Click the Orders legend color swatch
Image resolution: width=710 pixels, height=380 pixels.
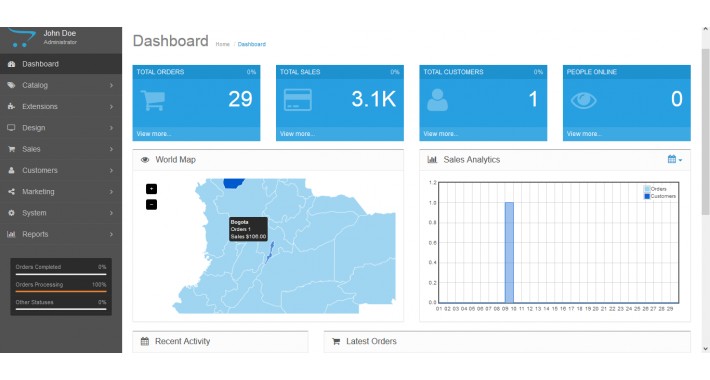pyautogui.click(x=647, y=189)
